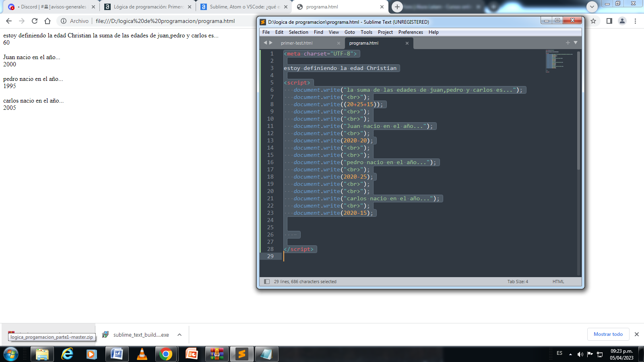Close the downloads bar
This screenshot has width=644, height=362.
637,334
